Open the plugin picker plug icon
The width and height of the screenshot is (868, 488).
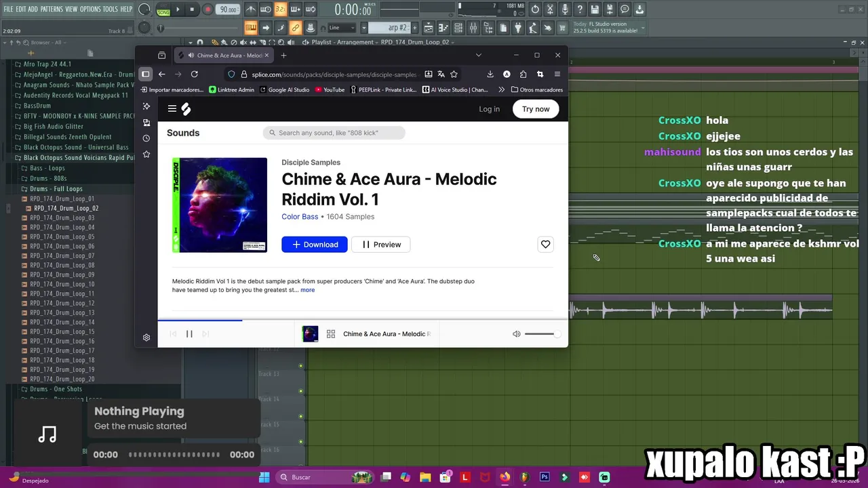pos(518,28)
